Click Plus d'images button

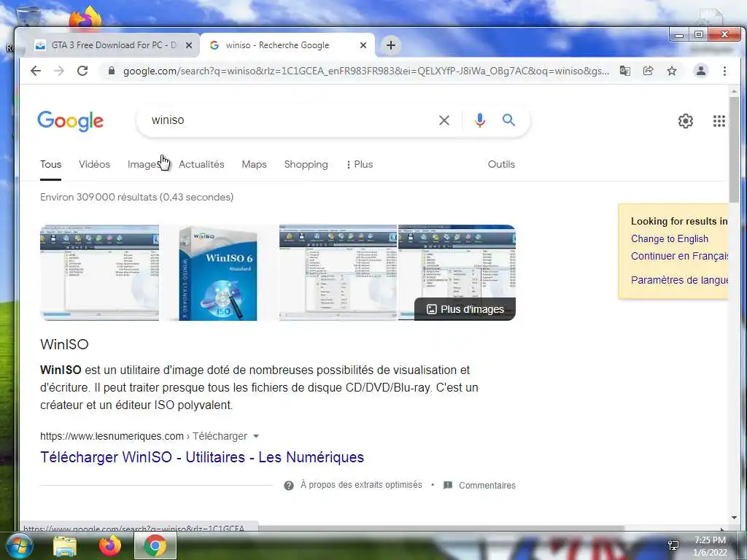tap(465, 309)
